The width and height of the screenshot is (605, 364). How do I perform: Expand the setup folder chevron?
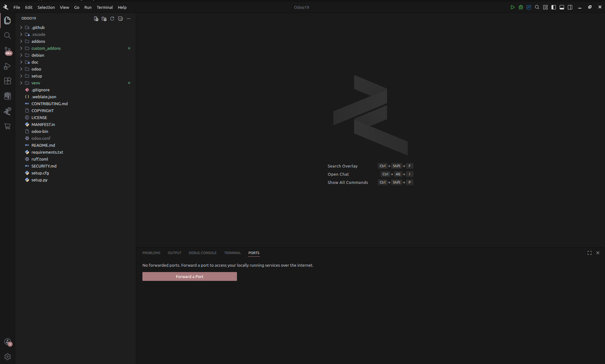click(21, 76)
